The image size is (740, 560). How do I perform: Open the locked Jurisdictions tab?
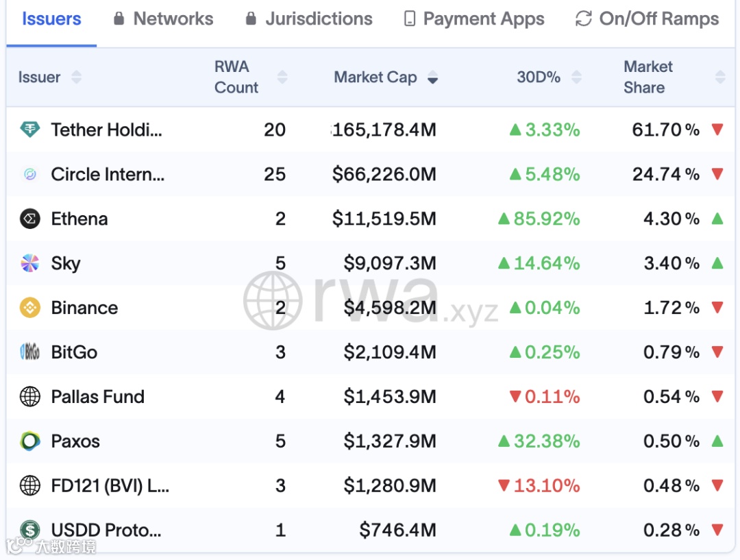click(309, 19)
